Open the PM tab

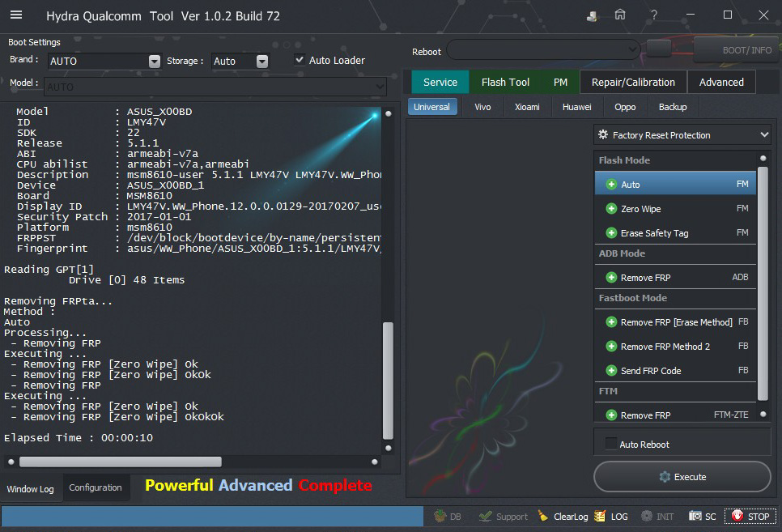560,82
